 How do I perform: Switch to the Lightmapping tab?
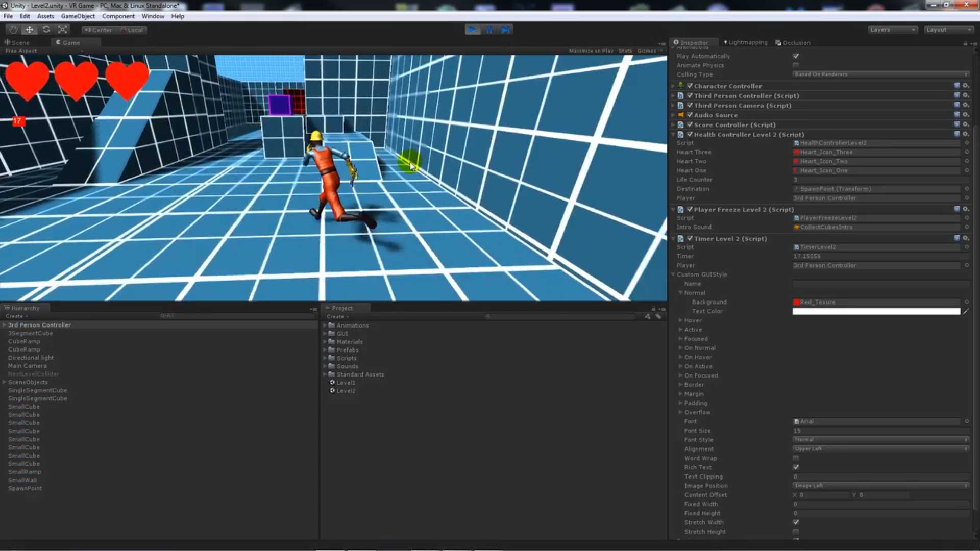(x=746, y=43)
